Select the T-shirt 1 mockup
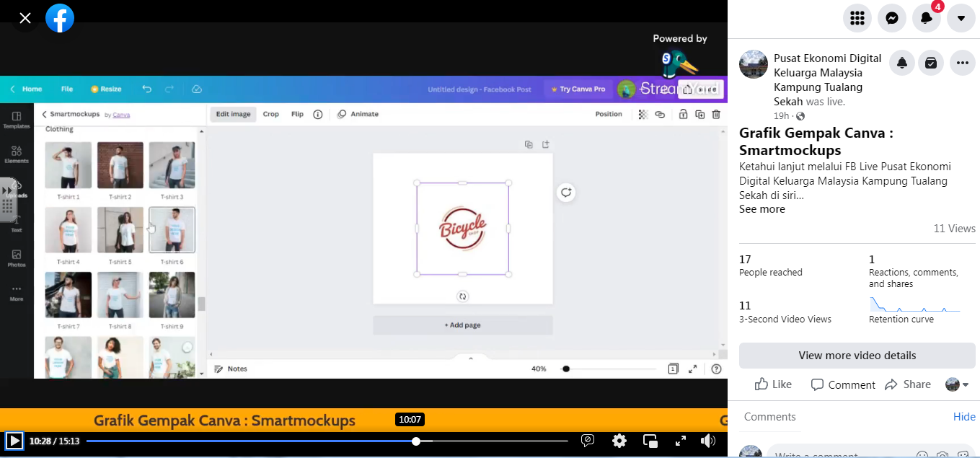980x458 pixels. click(69, 165)
